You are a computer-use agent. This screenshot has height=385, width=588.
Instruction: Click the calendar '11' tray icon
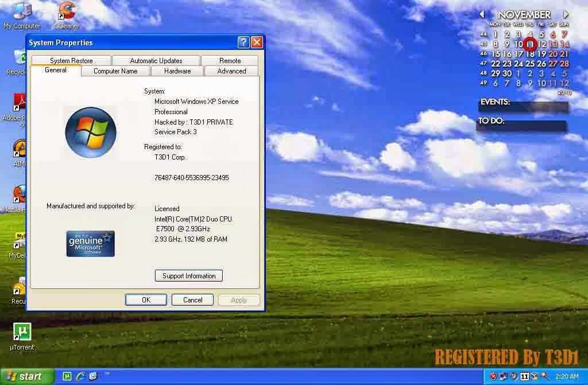click(x=525, y=376)
